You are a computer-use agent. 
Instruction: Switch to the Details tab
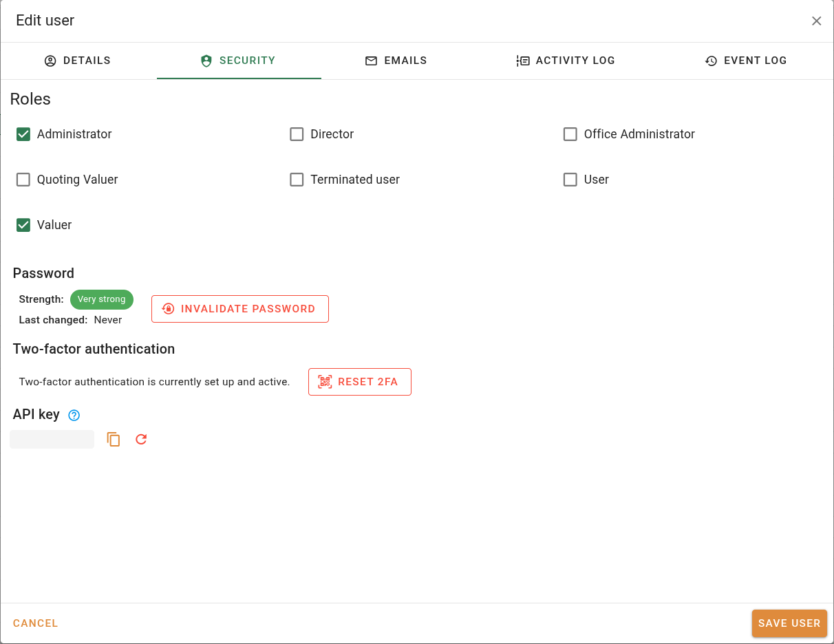78,61
